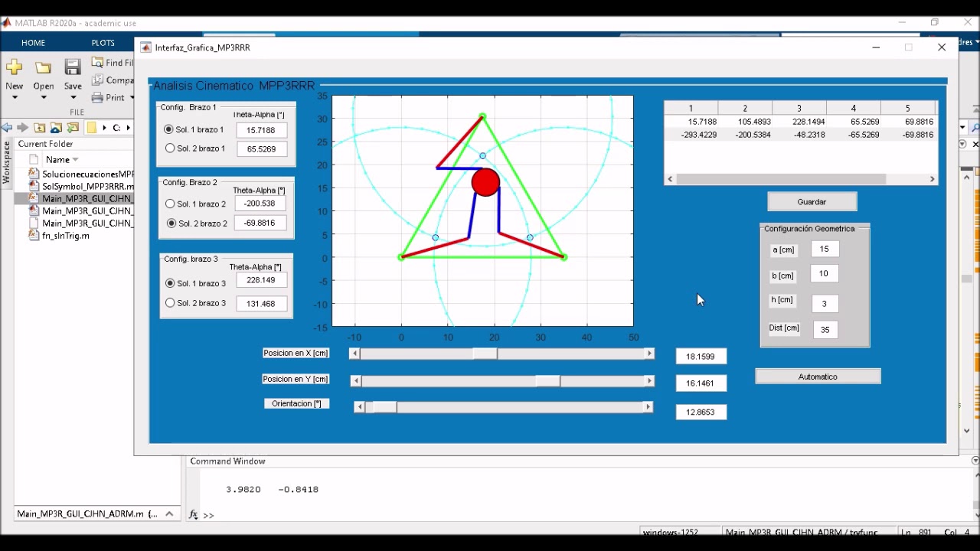Select Sol. 2 brazo 1 radio button
The height and width of the screenshot is (551, 980).
[x=170, y=148]
